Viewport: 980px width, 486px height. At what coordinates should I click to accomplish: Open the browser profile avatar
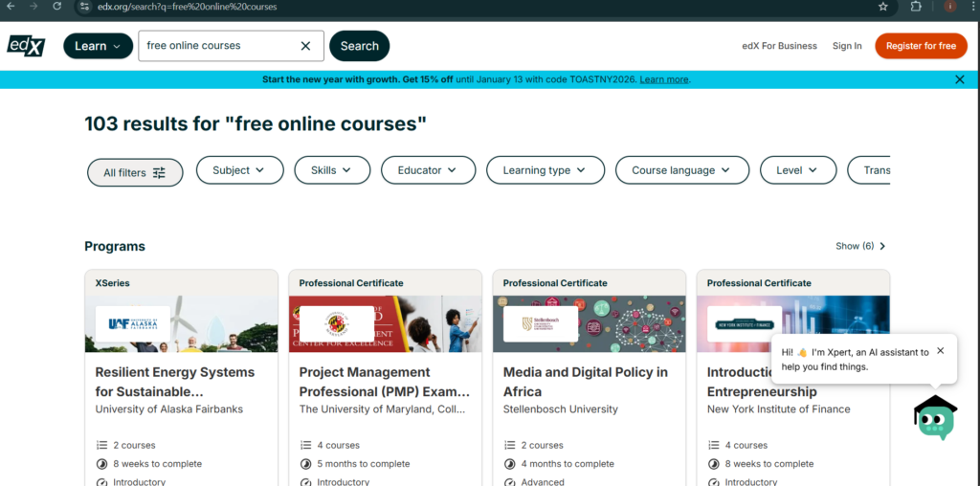950,7
